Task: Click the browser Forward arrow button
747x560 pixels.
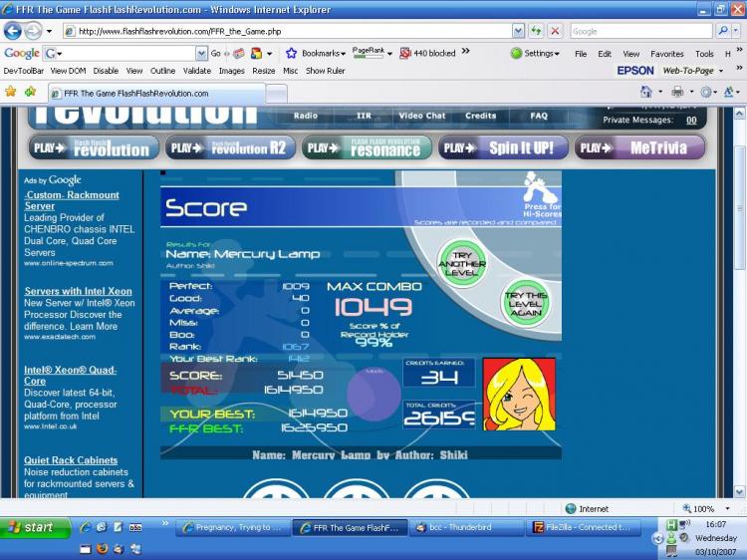Action: (33, 32)
